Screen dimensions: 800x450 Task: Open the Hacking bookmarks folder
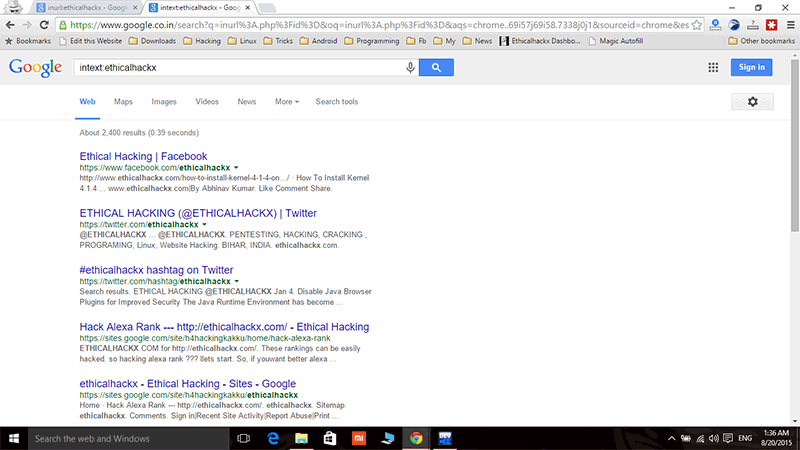coord(202,41)
